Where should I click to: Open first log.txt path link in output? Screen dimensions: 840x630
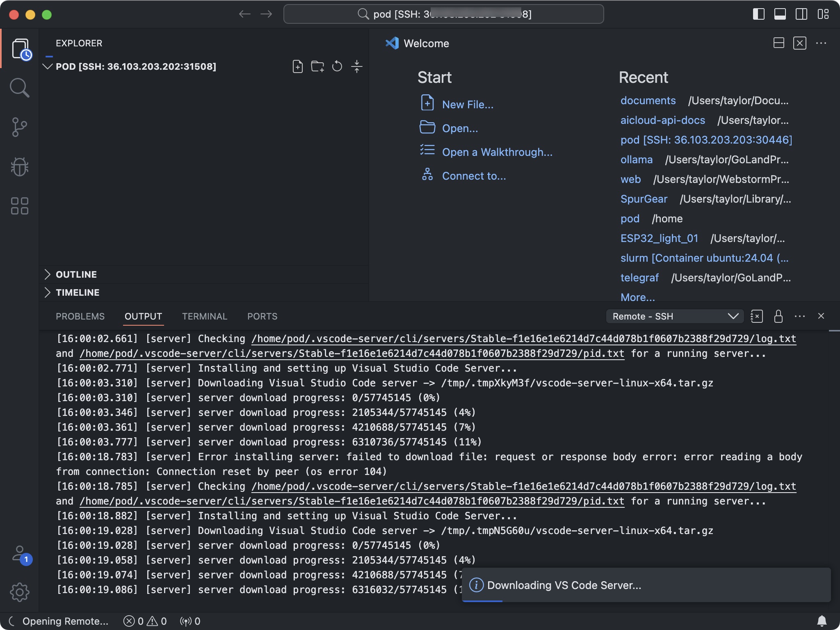(x=524, y=339)
